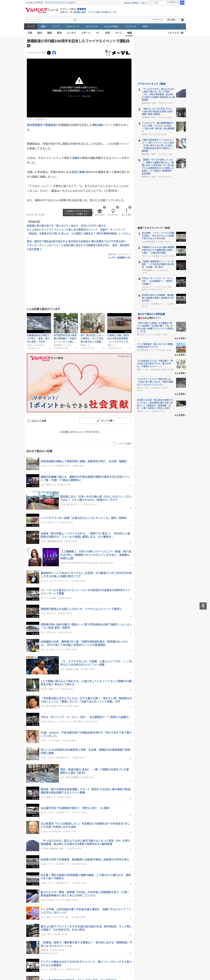Open the トップ tab
Screen dimensions: 210x980
pos(31,27)
